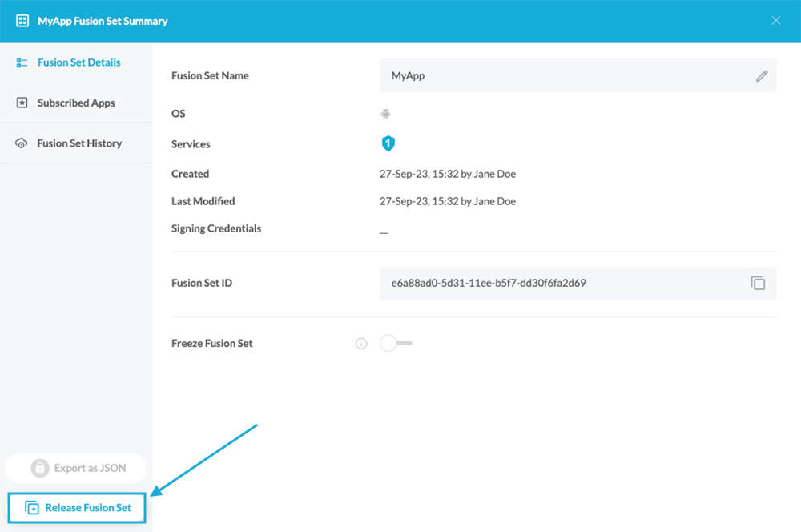Click the blue shield Services badge
The width and height of the screenshot is (801, 532).
click(x=388, y=143)
